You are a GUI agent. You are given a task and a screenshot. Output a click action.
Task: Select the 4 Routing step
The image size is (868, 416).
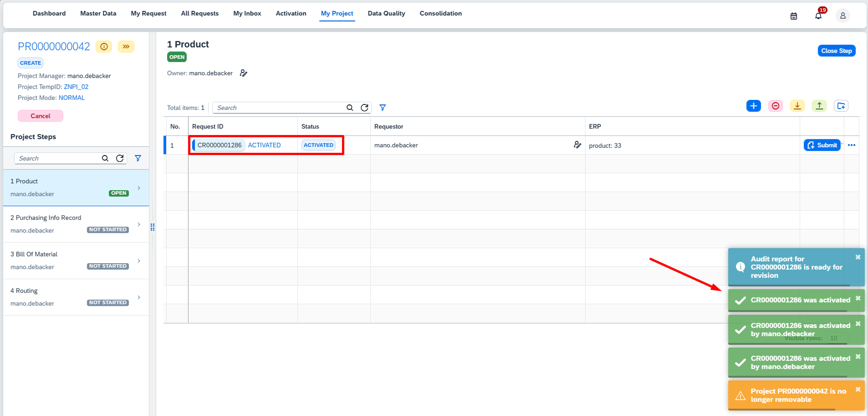[76, 297]
